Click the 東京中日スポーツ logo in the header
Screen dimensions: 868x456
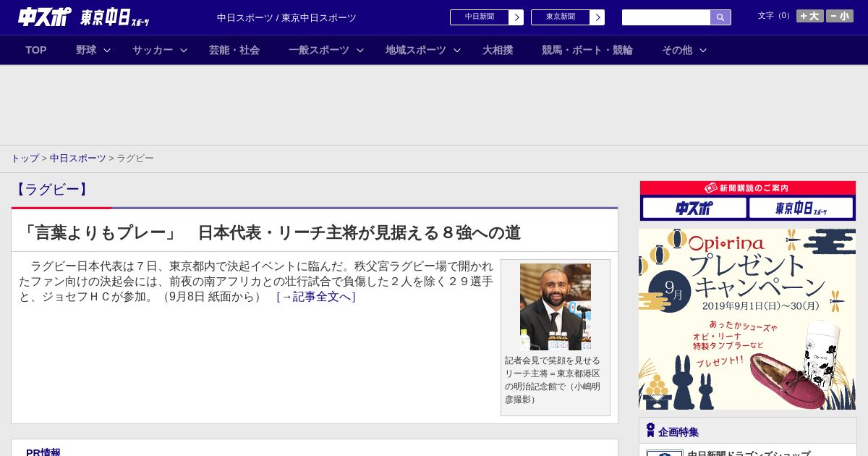click(x=114, y=18)
